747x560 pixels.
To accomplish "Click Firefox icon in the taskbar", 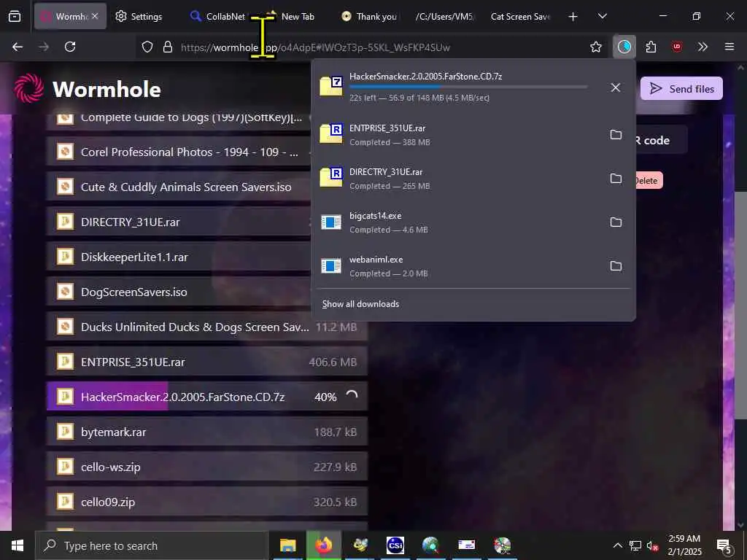I will point(323,545).
